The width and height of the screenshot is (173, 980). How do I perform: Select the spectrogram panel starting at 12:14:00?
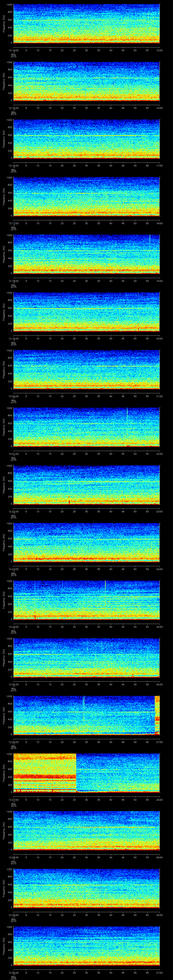(86, 24)
